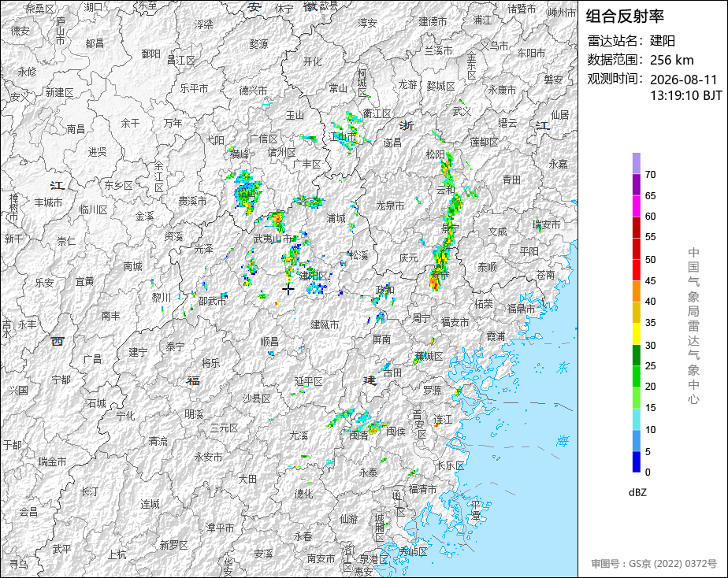
Task: Click the black cross radar station marker
Action: pos(288,289)
